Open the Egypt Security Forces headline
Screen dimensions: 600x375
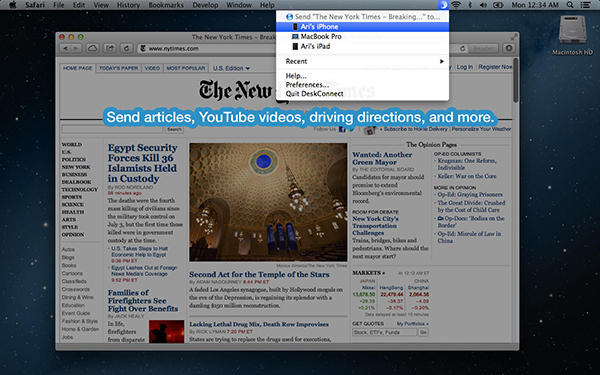pos(142,163)
